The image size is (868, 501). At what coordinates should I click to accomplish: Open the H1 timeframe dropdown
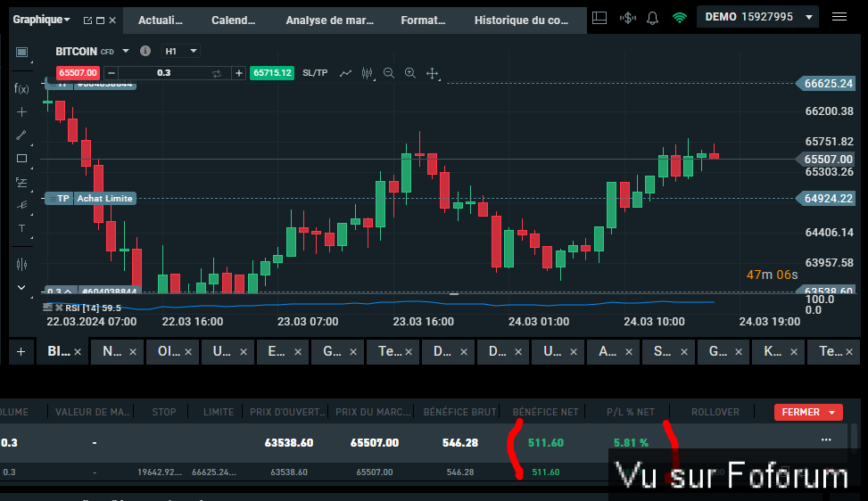pos(181,52)
